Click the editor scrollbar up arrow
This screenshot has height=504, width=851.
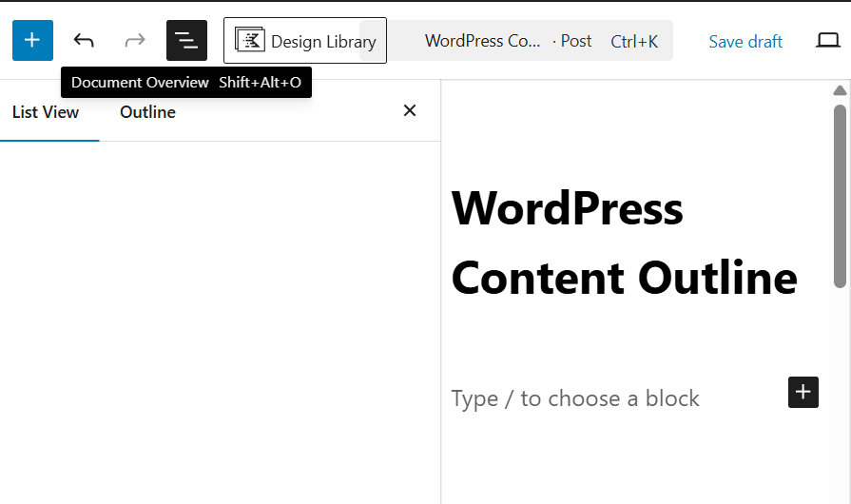pyautogui.click(x=840, y=90)
